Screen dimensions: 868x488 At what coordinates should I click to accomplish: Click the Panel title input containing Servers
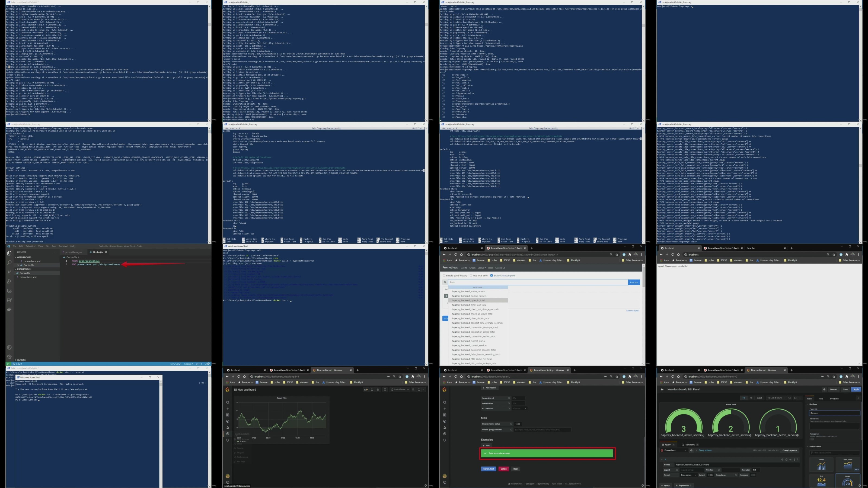tap(835, 413)
